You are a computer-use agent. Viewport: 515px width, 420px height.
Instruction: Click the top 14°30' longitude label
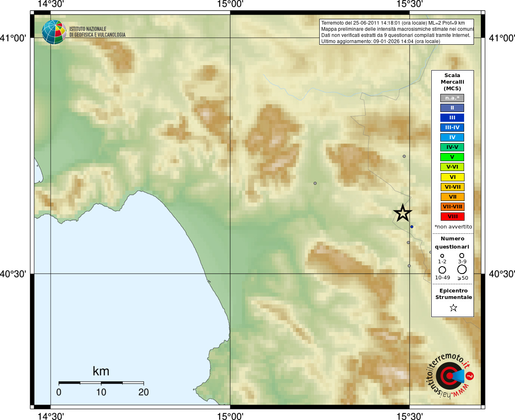pos(51,4)
